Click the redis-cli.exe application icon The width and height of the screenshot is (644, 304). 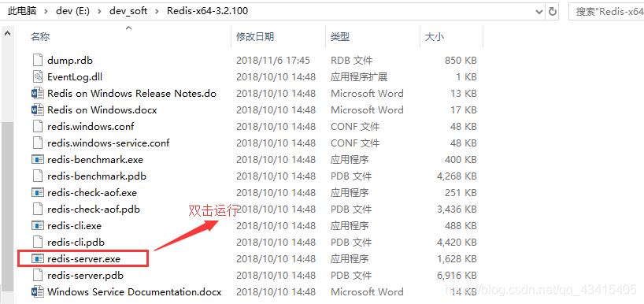pos(38,225)
